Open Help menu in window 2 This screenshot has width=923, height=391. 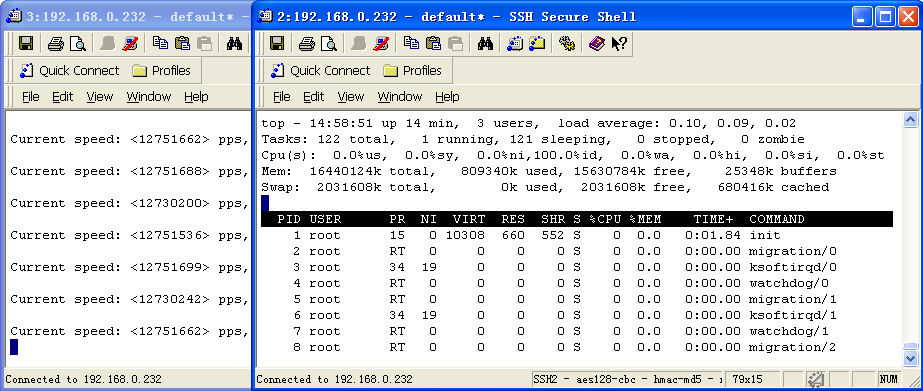pos(447,97)
